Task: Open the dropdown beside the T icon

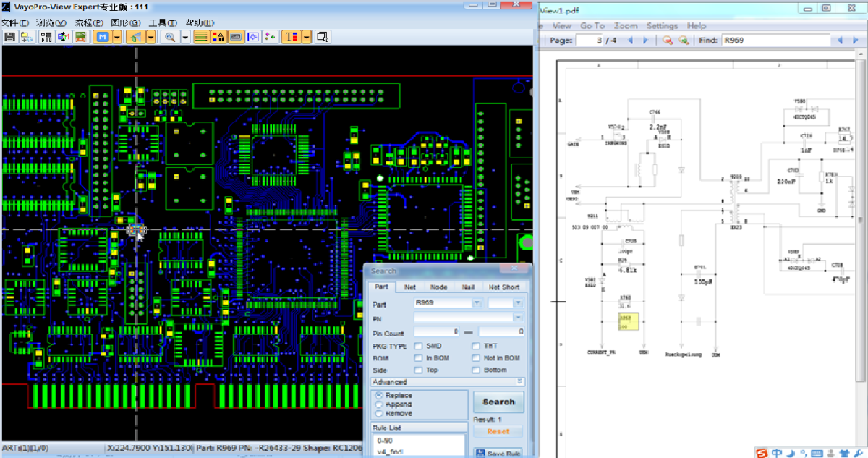Action: coord(307,37)
